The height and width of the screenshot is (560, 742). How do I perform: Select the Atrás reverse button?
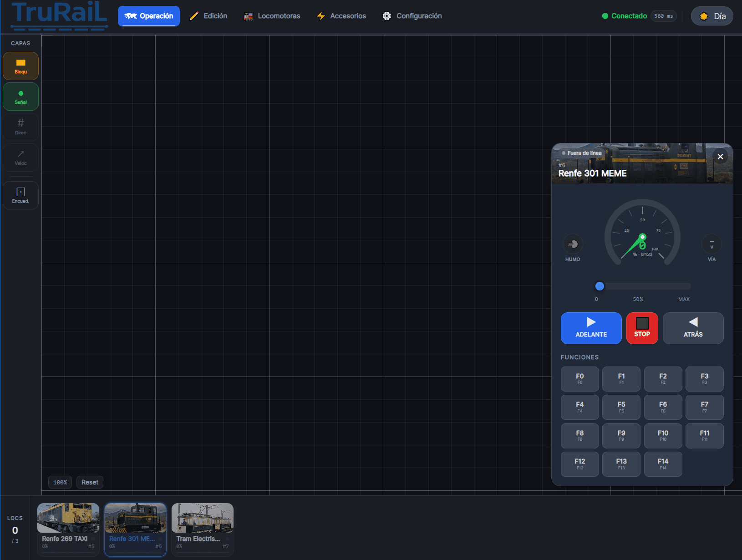[693, 328]
